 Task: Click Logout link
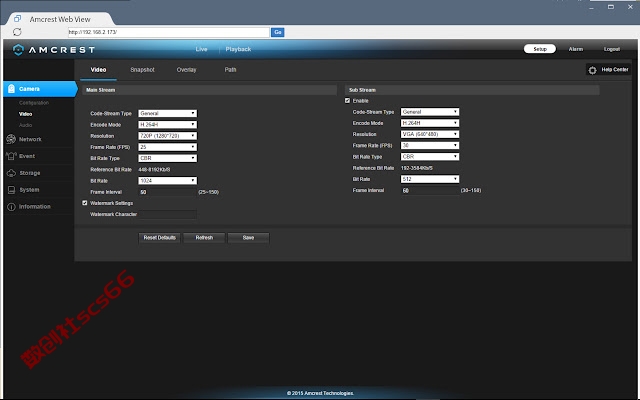pos(611,49)
